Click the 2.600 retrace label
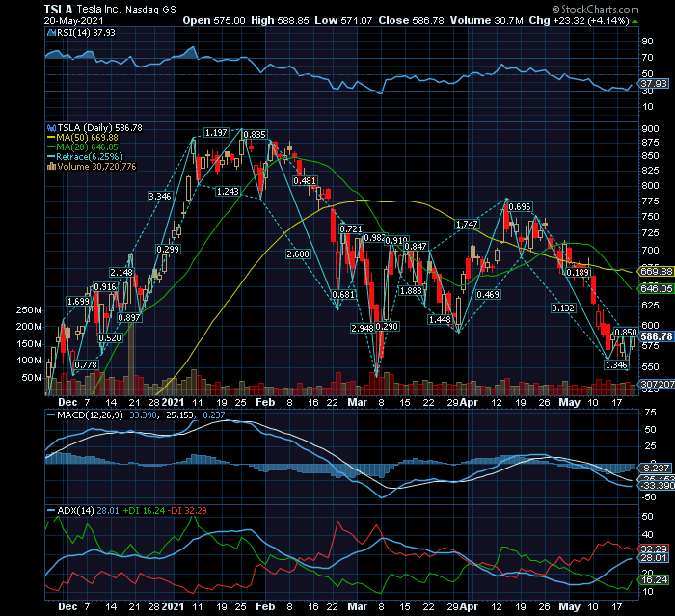 pyautogui.click(x=298, y=254)
